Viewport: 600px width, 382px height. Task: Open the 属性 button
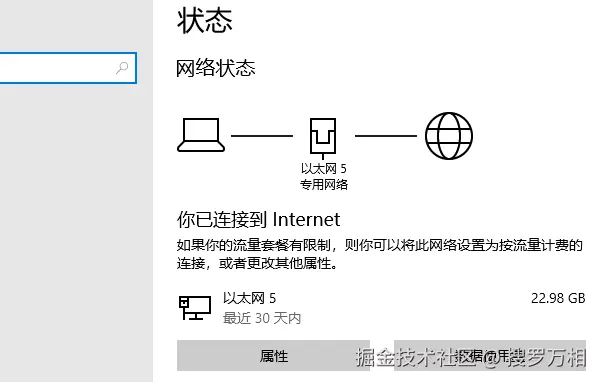tap(273, 356)
